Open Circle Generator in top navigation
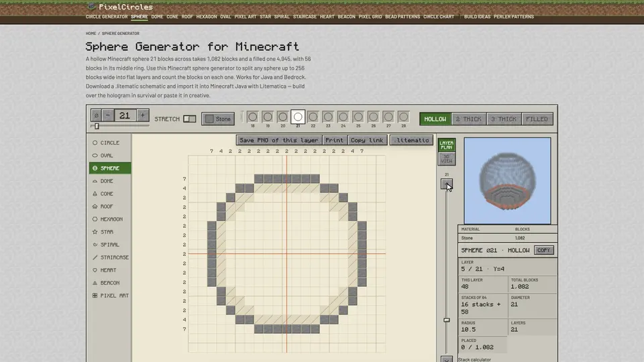 (x=107, y=17)
